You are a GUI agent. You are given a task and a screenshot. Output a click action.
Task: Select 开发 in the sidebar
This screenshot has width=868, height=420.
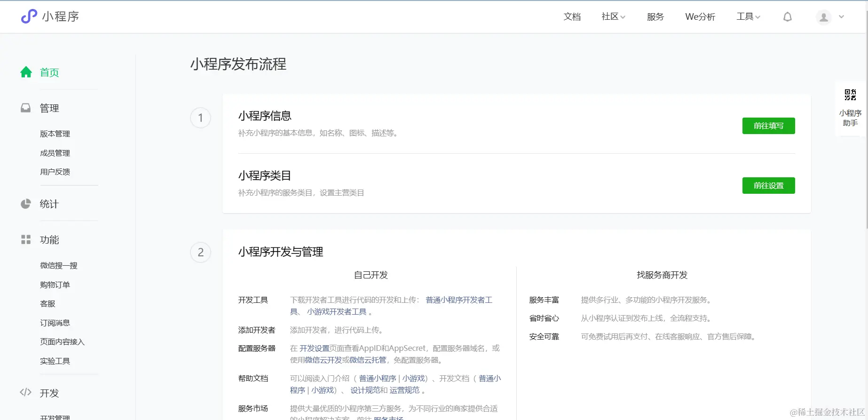click(x=49, y=393)
